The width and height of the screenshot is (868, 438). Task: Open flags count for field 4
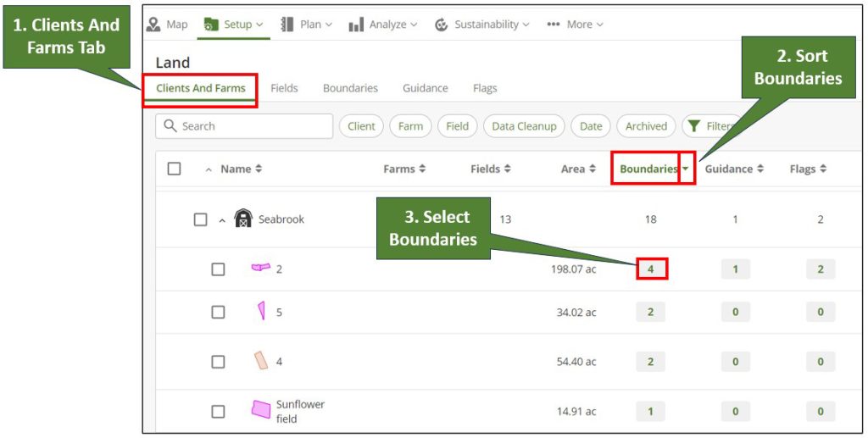coord(821,362)
